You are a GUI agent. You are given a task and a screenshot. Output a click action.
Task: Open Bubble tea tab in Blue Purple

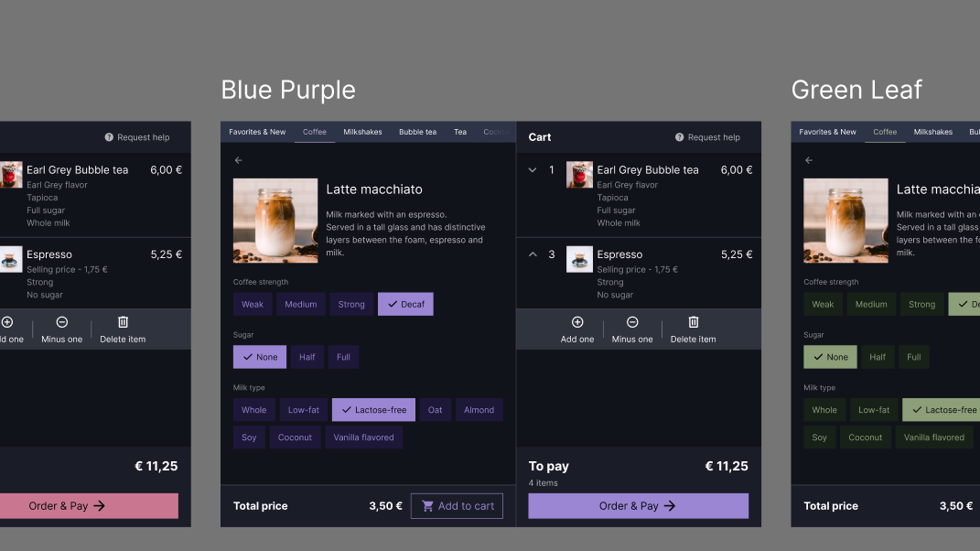417,132
